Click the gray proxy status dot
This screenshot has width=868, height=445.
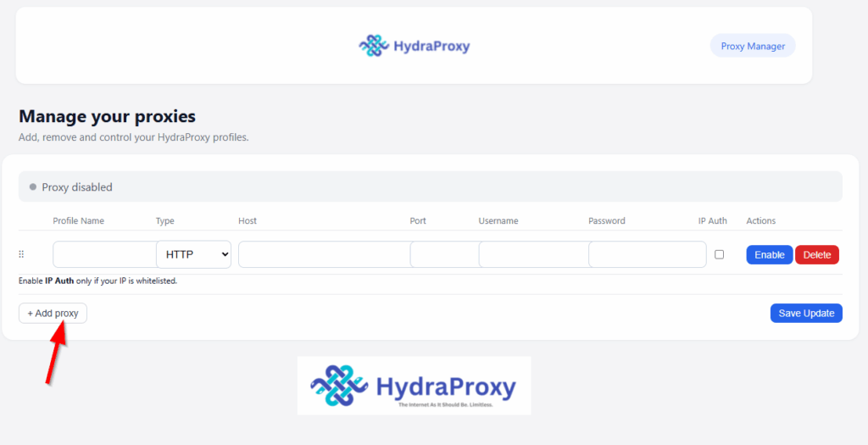[33, 186]
